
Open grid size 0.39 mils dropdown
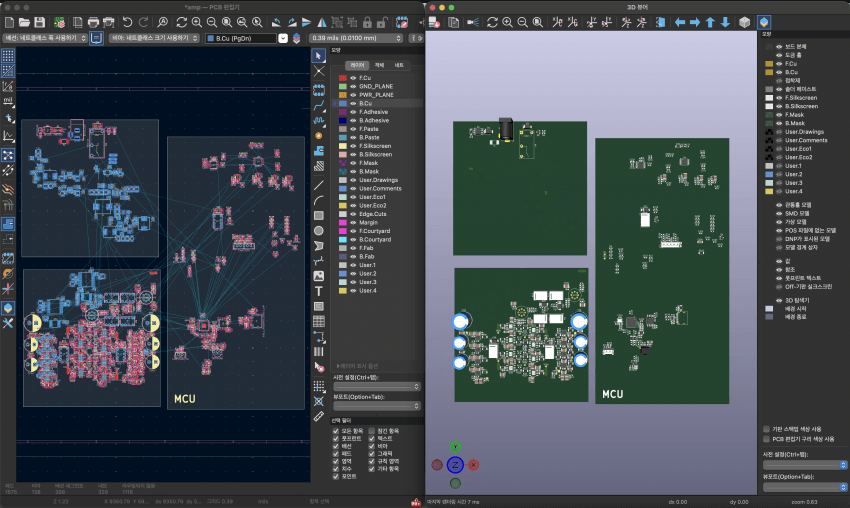pos(356,38)
